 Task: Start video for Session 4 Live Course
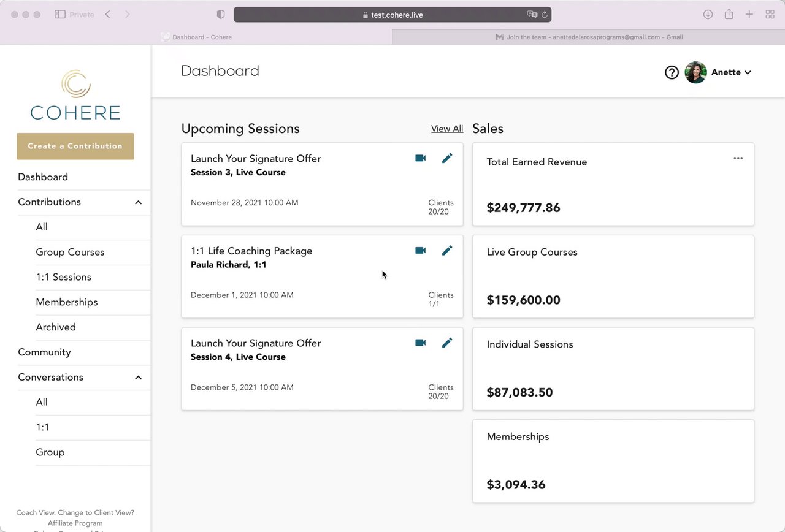click(420, 343)
